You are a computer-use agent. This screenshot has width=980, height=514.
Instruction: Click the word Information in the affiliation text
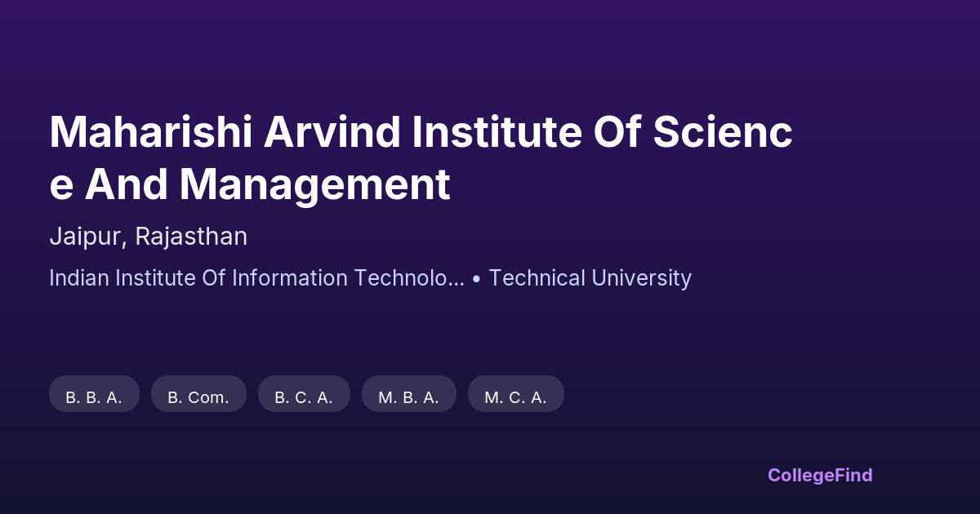click(290, 278)
